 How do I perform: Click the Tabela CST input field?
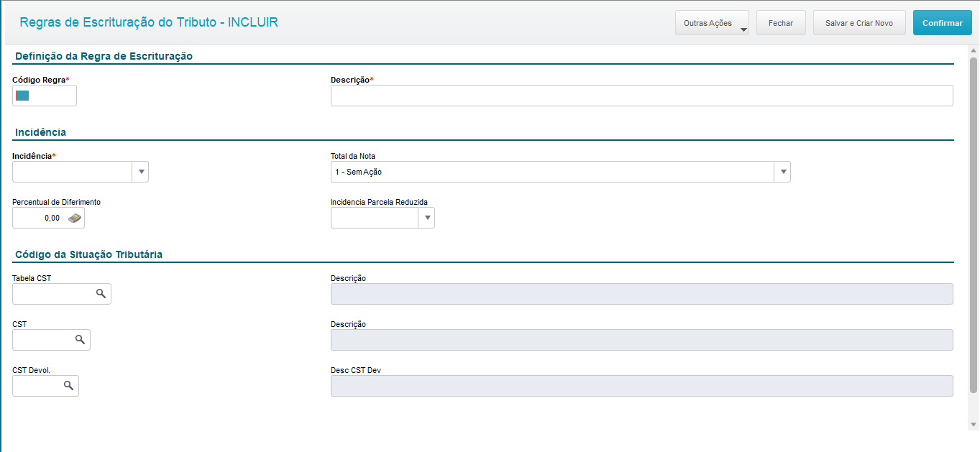click(53, 294)
